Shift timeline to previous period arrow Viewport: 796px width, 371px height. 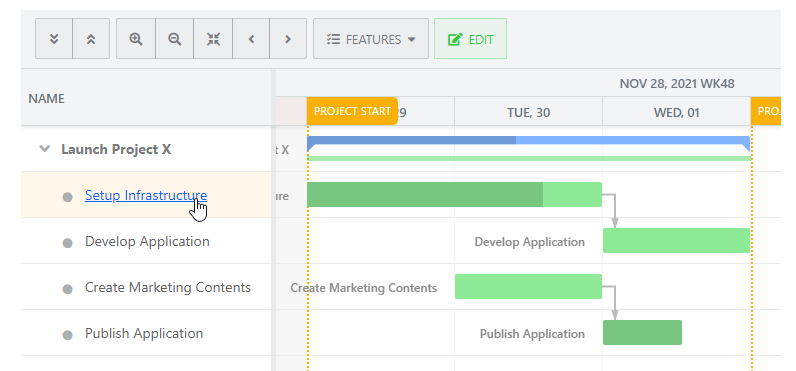251,39
